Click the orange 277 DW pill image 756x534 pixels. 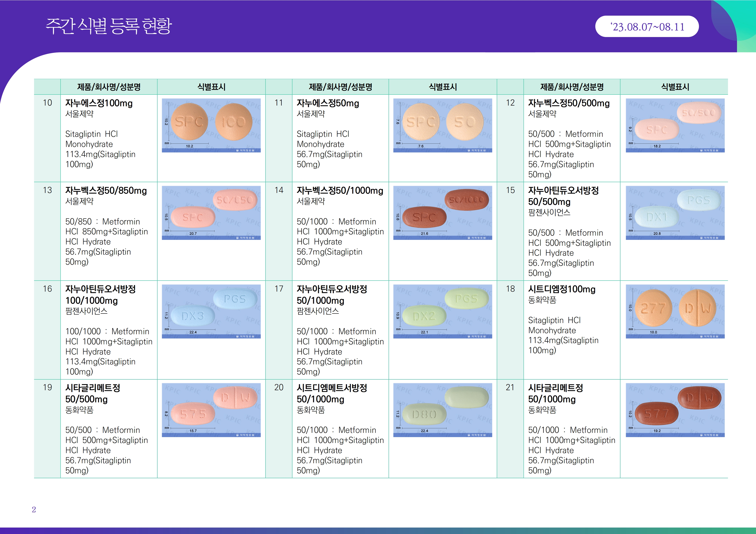click(675, 311)
